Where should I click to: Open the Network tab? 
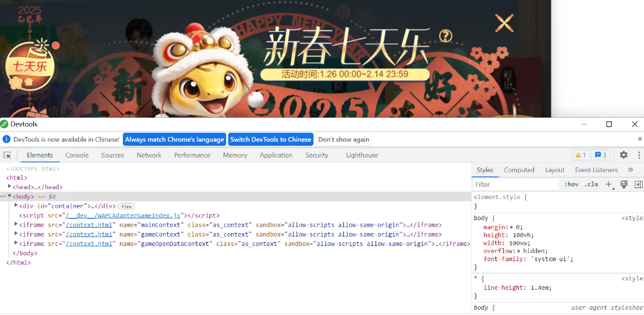point(149,155)
